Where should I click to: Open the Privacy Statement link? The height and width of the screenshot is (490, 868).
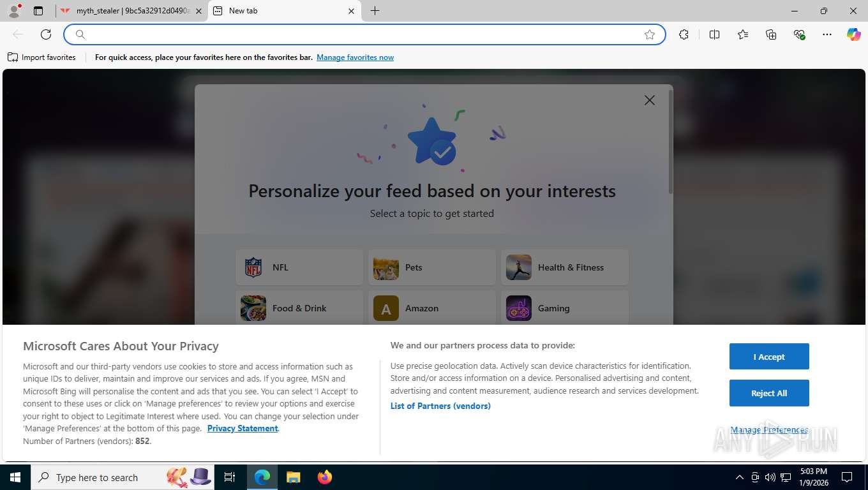pyautogui.click(x=243, y=428)
